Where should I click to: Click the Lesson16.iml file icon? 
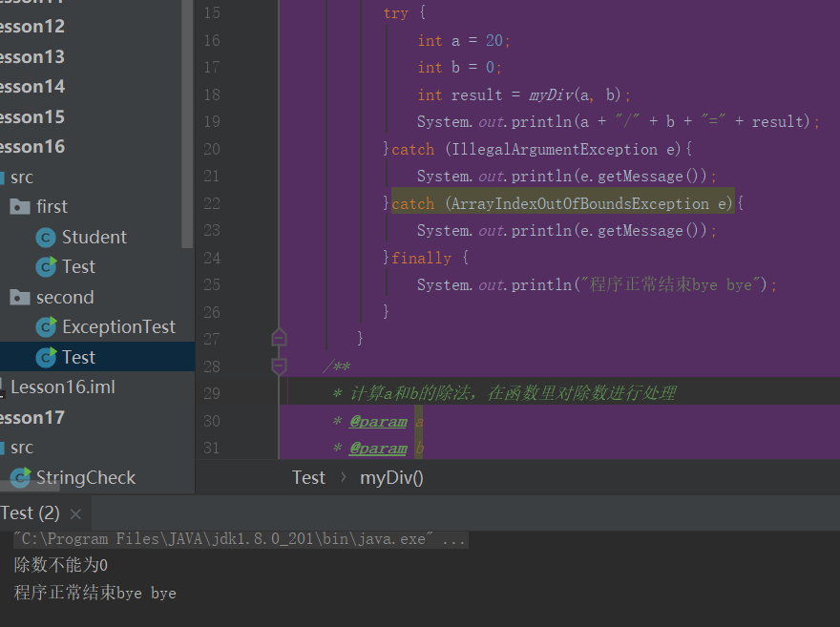point(3,387)
